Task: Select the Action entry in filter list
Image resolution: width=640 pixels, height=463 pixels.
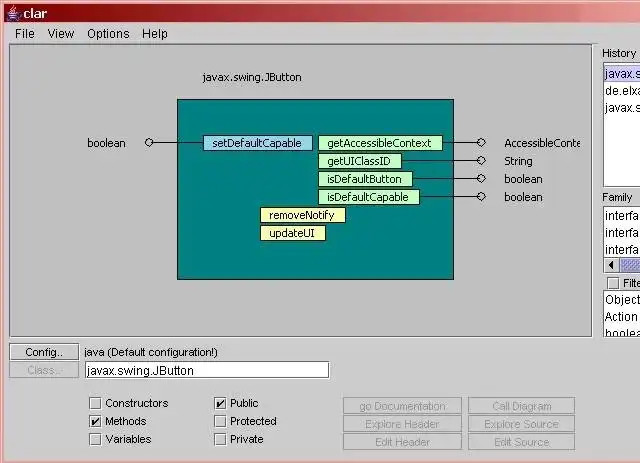Action: tap(621, 317)
